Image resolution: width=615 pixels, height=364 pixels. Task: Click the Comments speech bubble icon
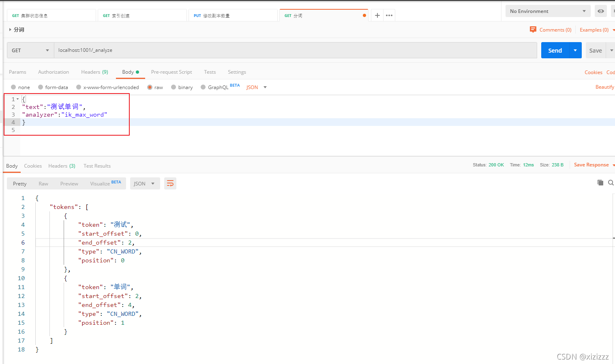(x=533, y=30)
